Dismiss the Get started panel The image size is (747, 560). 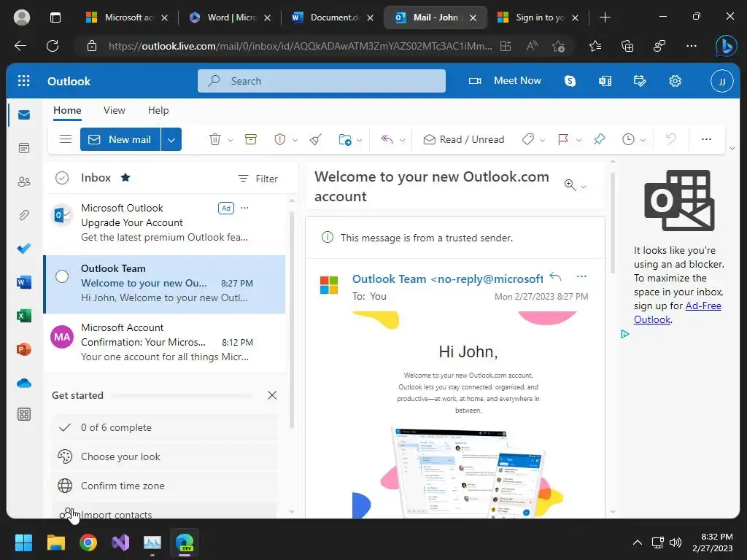[x=272, y=395]
